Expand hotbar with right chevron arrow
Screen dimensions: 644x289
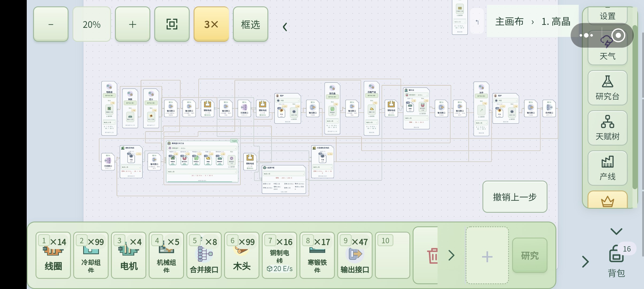click(x=451, y=256)
